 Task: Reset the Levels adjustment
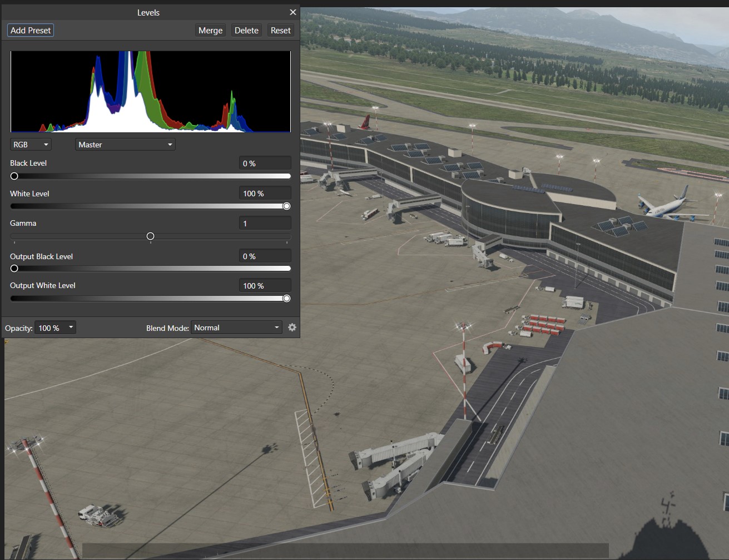(x=280, y=31)
